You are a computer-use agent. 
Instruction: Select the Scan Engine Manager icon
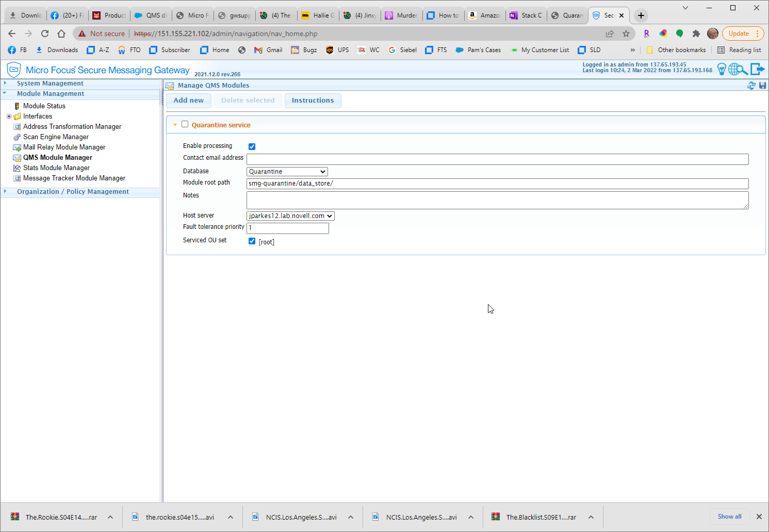pyautogui.click(x=17, y=137)
